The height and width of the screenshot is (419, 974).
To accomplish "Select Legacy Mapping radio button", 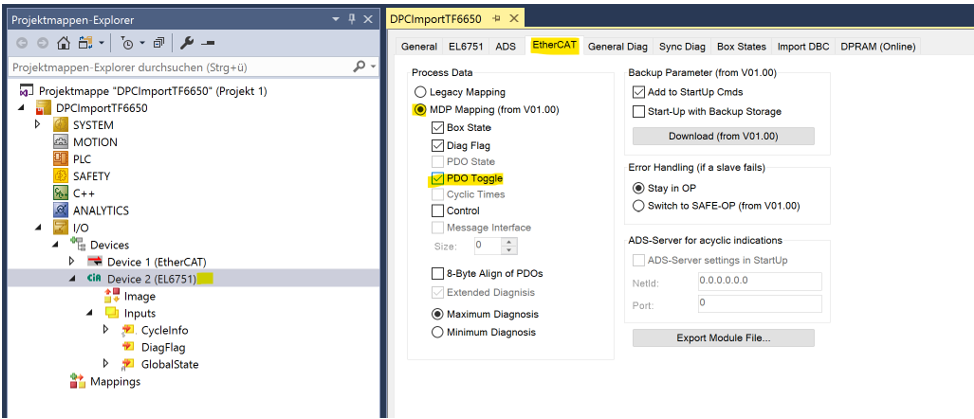I will pyautogui.click(x=419, y=92).
